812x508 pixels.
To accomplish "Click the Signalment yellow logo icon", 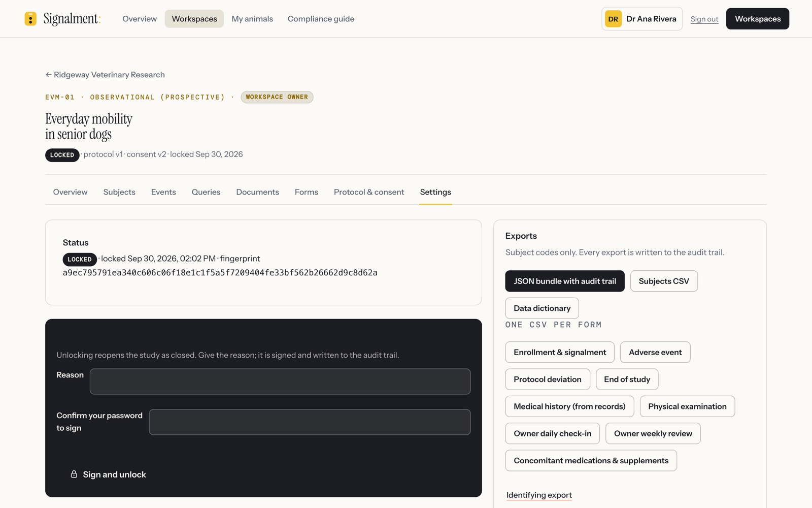I will click(30, 19).
